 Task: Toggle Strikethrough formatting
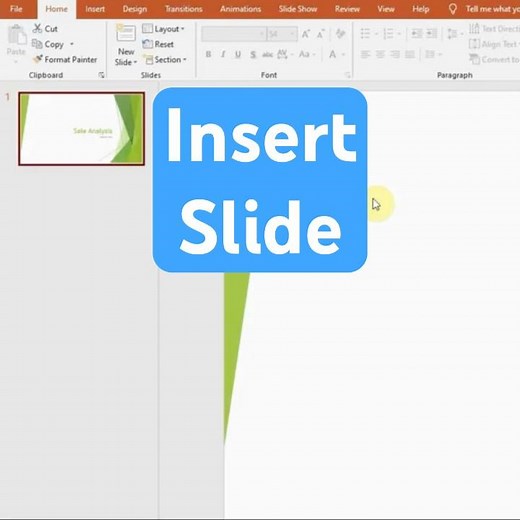(267, 54)
